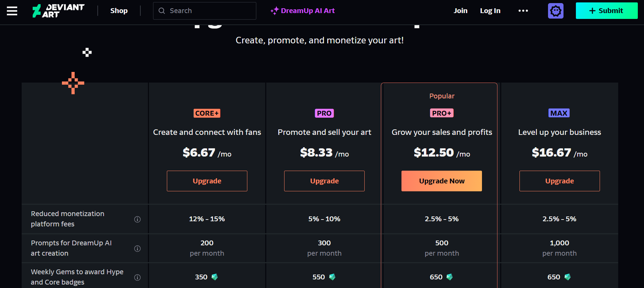Open the three-dots more options menu
Viewport: 644px width, 288px height.
[523, 11]
